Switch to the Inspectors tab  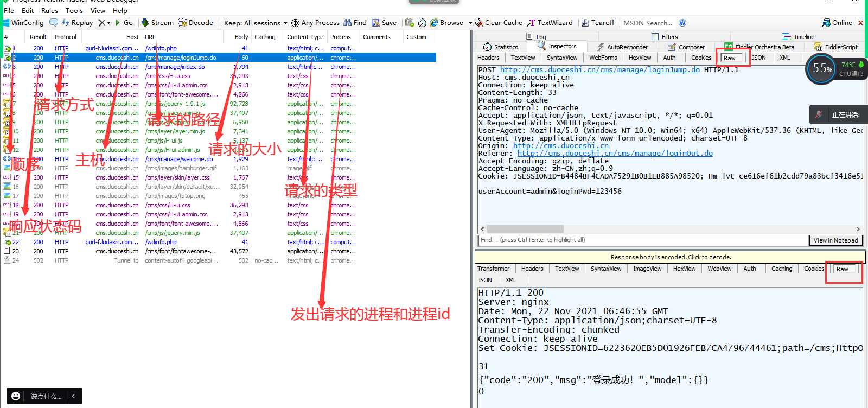557,46
